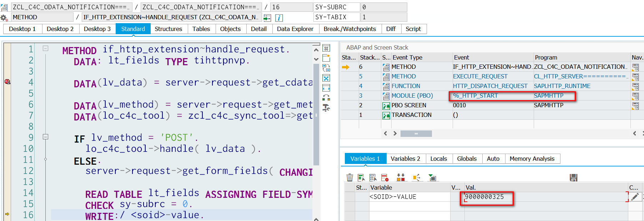This screenshot has height=221, width=644.
Task: Open the SAPLHTTP_RUNTIME program link
Action: click(x=562, y=86)
